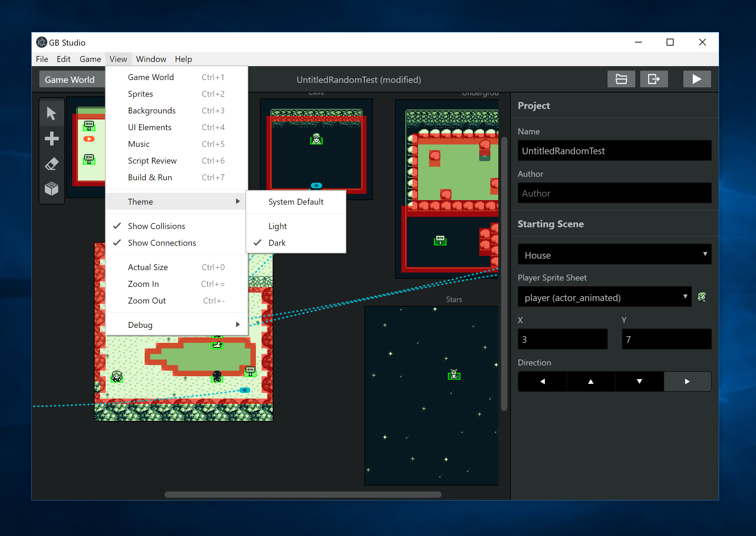Click the X position field
This screenshot has height=536, width=756.
coord(563,339)
